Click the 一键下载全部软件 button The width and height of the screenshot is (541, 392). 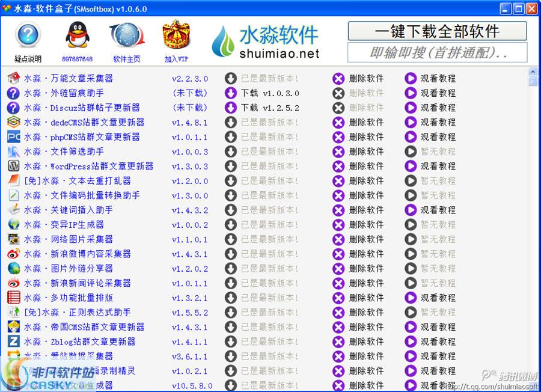(x=437, y=31)
